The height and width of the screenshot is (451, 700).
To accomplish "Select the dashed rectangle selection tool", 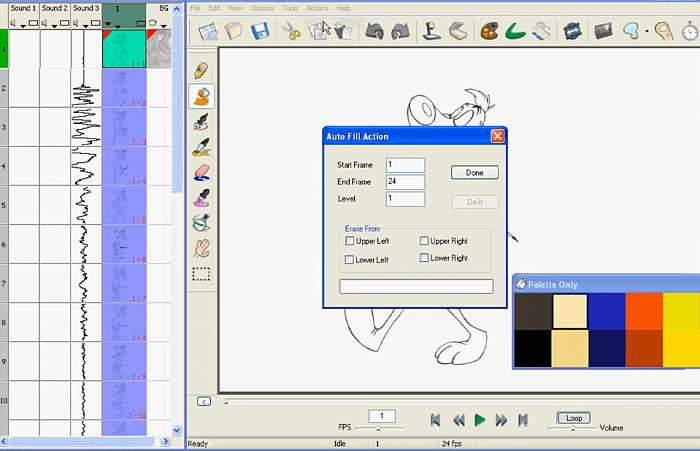I will click(201, 274).
